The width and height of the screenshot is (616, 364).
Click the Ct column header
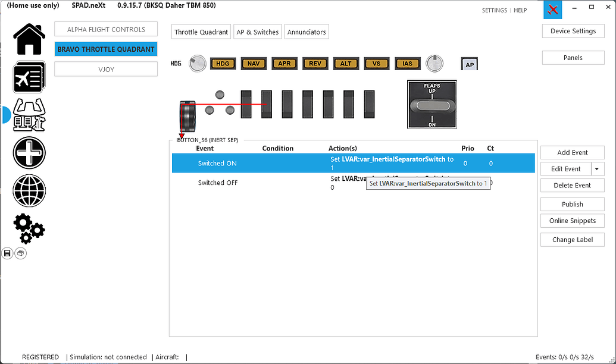490,149
